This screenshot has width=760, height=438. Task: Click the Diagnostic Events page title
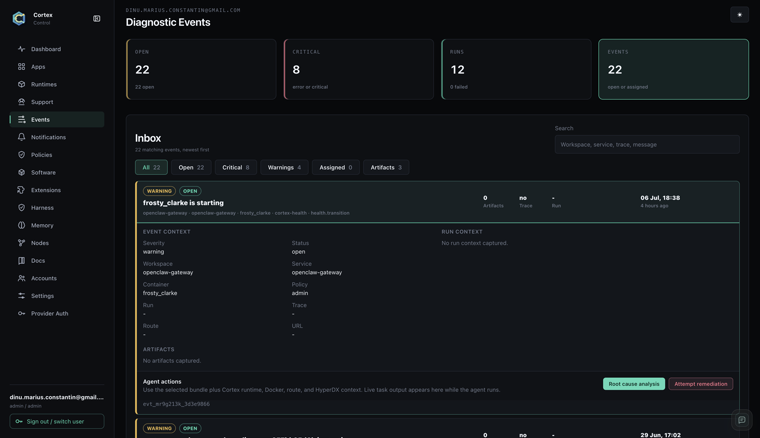pyautogui.click(x=168, y=22)
